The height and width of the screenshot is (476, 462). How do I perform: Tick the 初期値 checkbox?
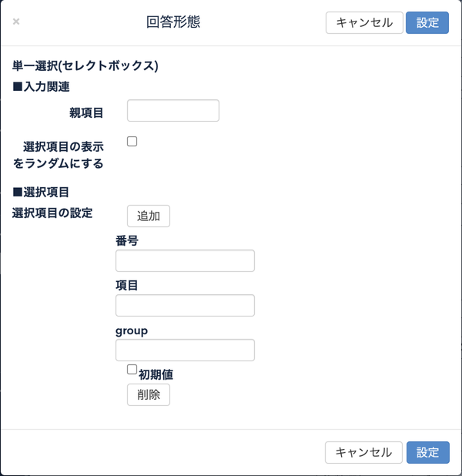click(132, 370)
